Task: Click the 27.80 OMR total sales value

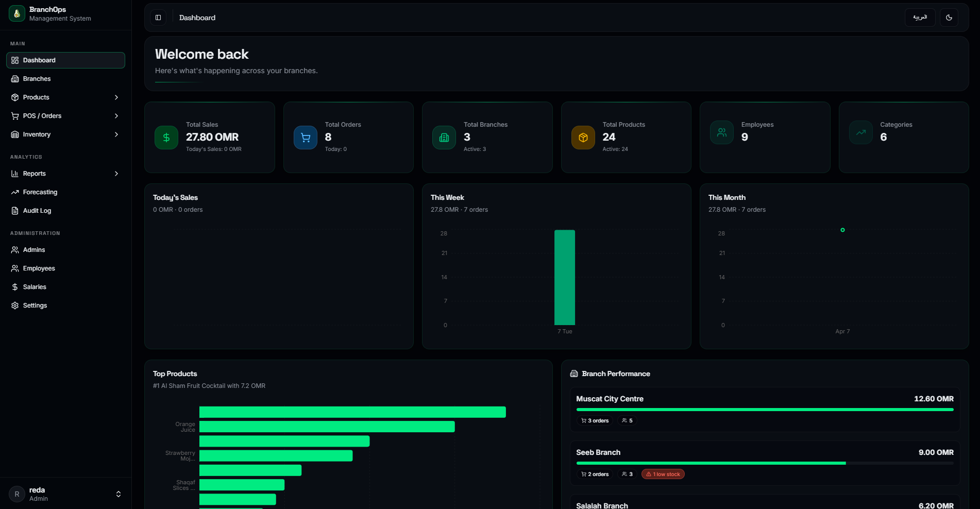Action: pyautogui.click(x=212, y=137)
